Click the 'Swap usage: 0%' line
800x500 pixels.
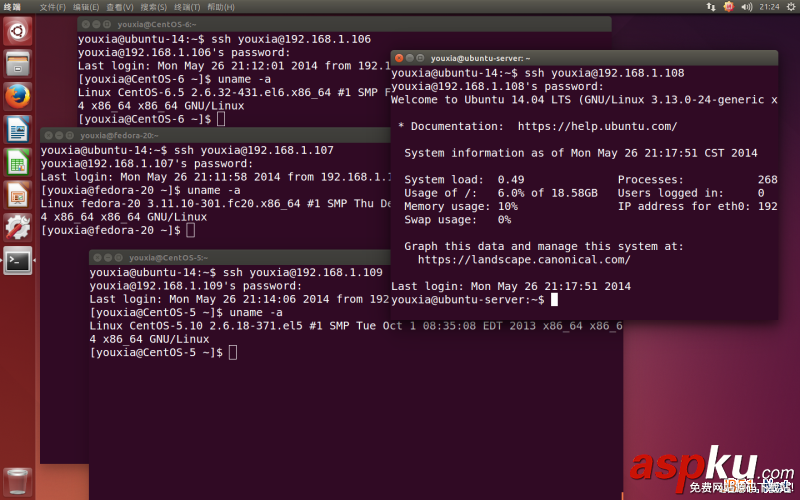click(x=458, y=219)
